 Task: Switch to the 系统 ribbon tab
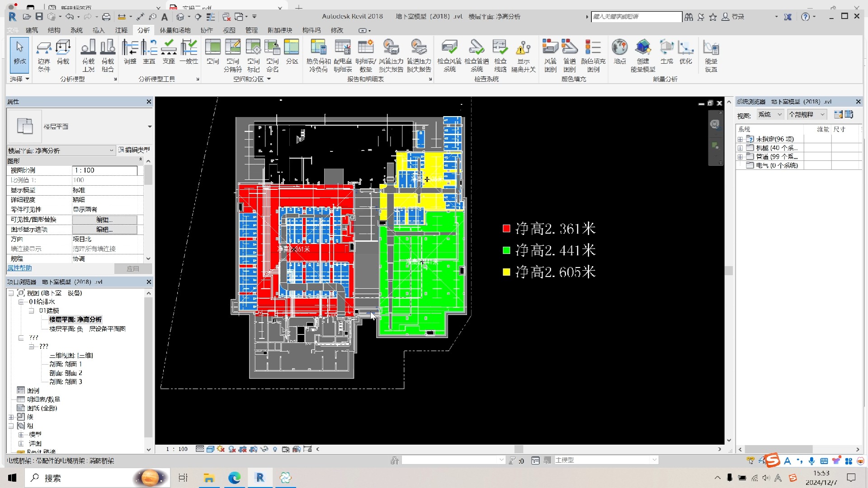point(76,30)
